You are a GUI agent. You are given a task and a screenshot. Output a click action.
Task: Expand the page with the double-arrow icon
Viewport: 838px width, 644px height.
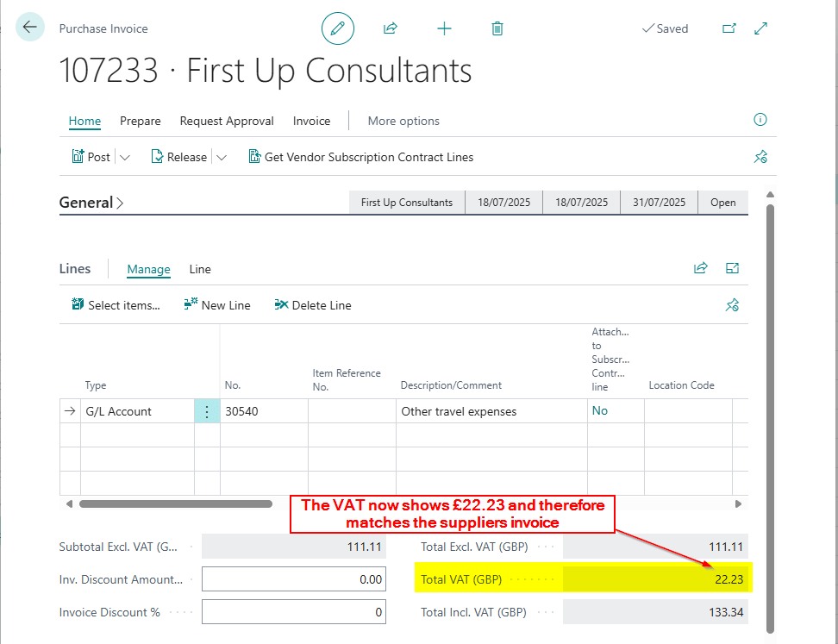pos(760,28)
